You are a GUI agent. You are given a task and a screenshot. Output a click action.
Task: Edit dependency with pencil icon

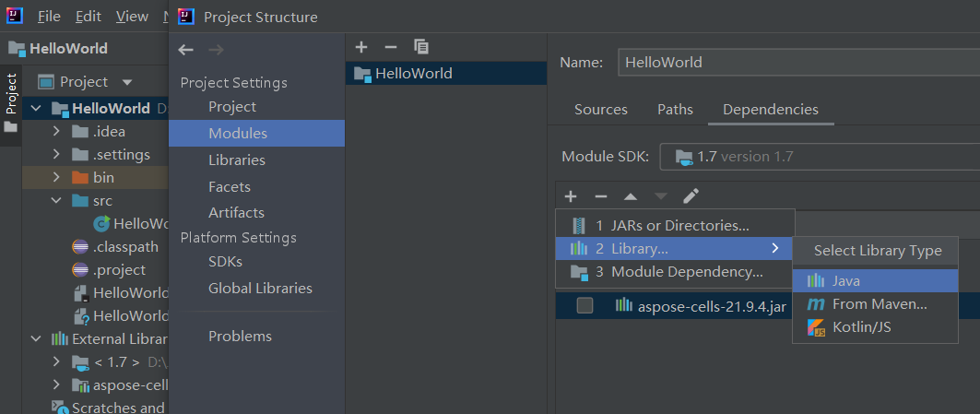pyautogui.click(x=691, y=196)
